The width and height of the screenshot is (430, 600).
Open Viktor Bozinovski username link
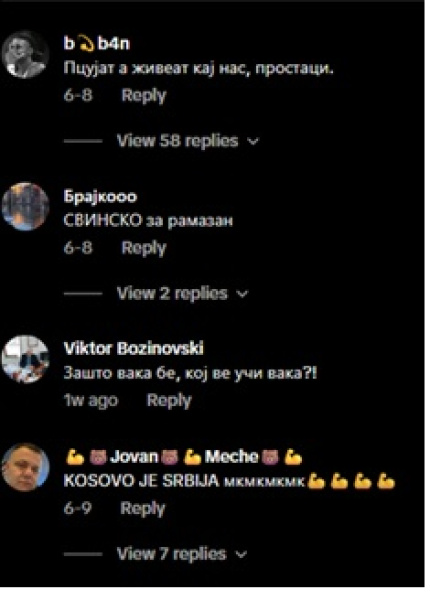[x=134, y=348]
